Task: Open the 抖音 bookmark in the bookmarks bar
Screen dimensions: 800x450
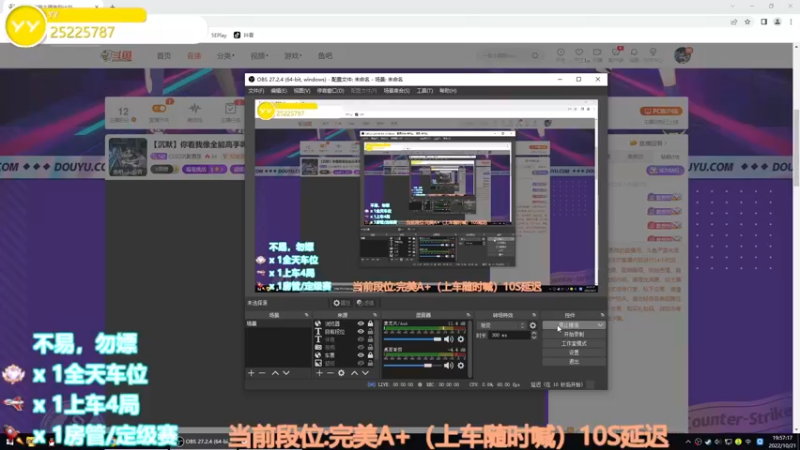Action: coord(244,35)
